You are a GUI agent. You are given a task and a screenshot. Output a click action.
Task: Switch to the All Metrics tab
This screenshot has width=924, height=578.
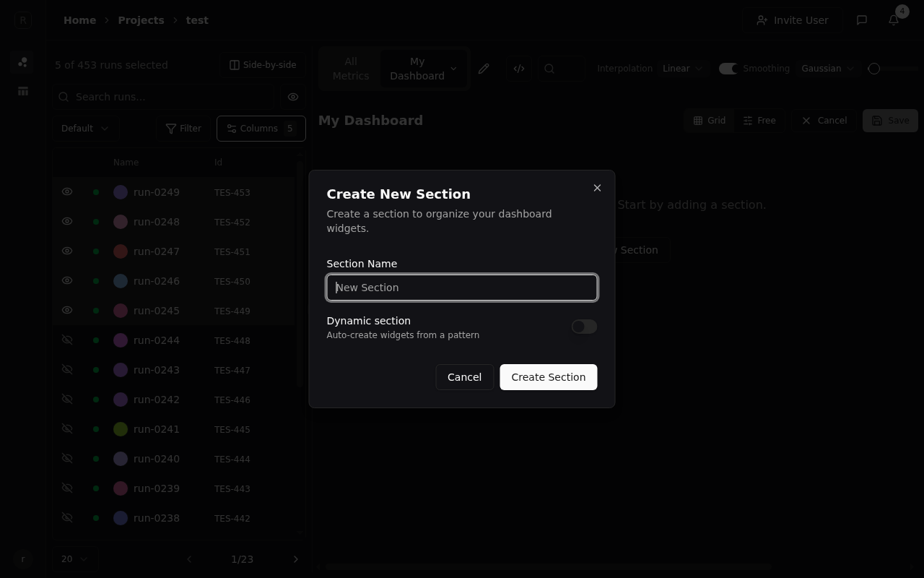[351, 69]
